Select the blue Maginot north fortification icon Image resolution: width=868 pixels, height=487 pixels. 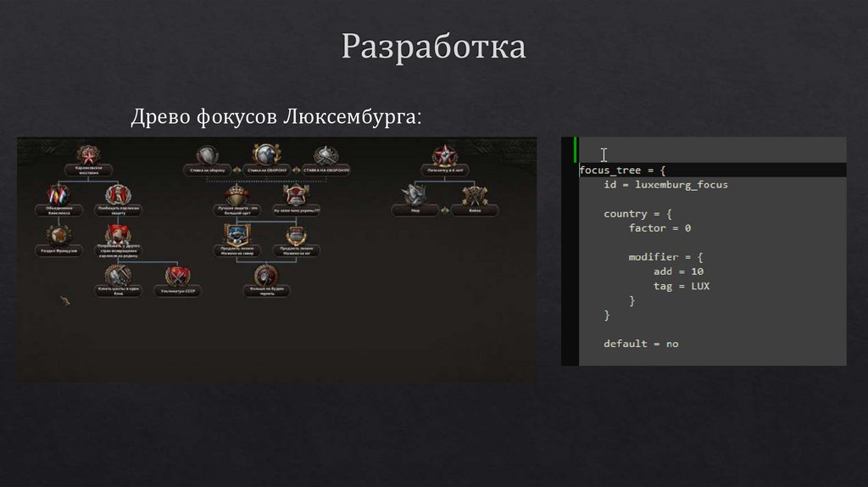click(237, 235)
